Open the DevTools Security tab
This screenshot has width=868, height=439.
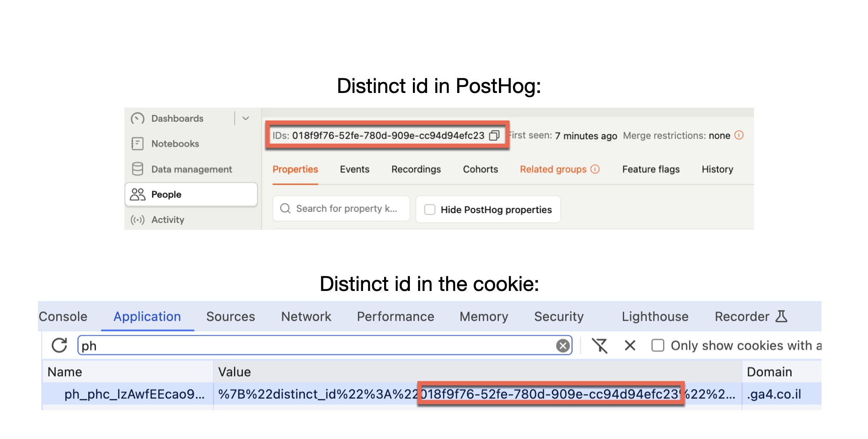pyautogui.click(x=559, y=317)
